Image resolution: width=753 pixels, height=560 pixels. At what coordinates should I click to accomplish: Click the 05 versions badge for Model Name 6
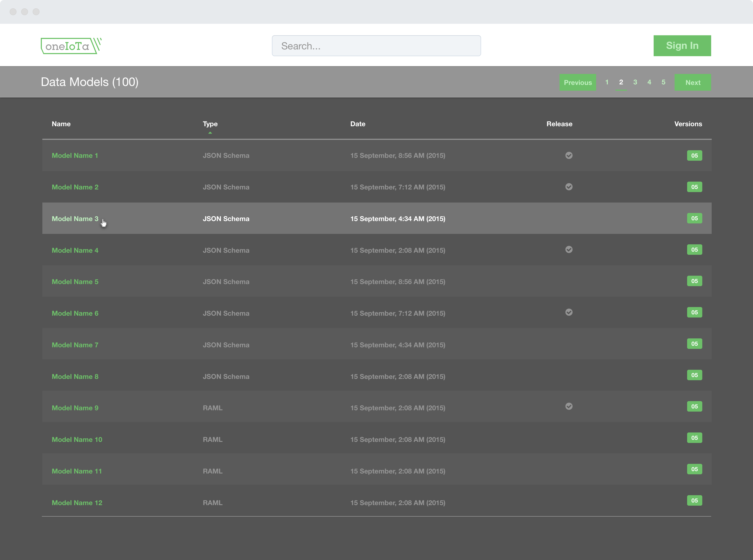tap(694, 312)
